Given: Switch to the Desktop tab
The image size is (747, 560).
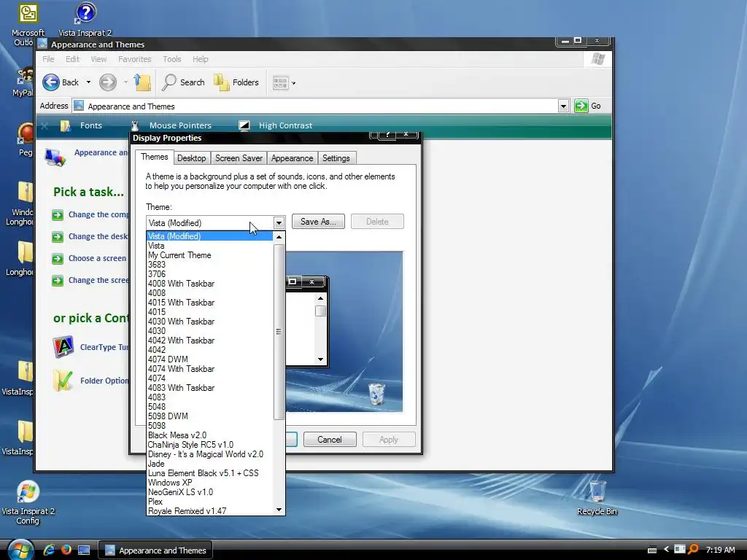Looking at the screenshot, I should point(192,158).
